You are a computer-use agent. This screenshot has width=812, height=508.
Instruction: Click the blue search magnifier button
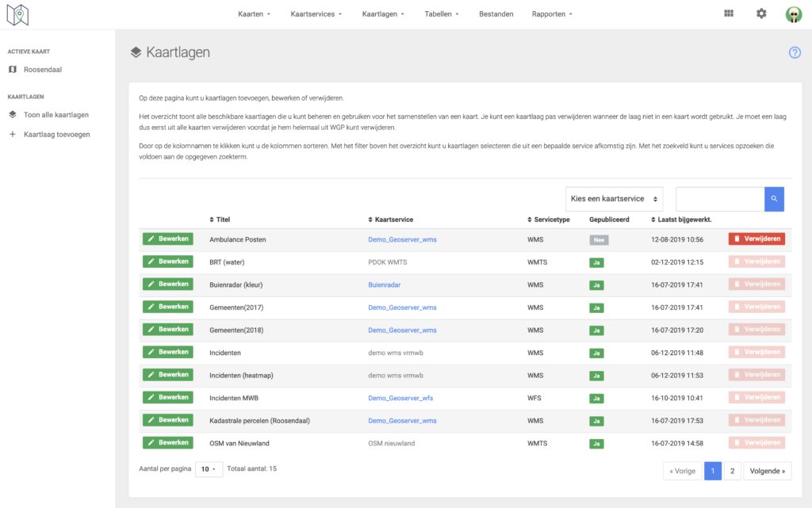[774, 199]
